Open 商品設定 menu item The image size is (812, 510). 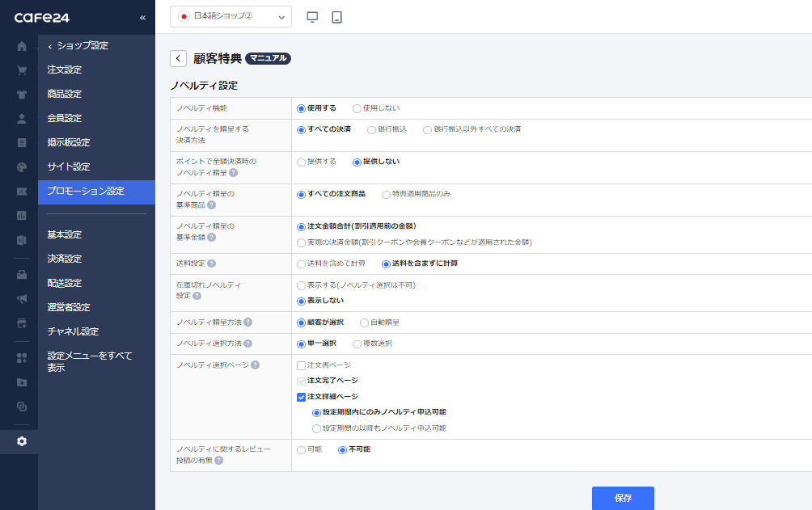click(x=65, y=94)
